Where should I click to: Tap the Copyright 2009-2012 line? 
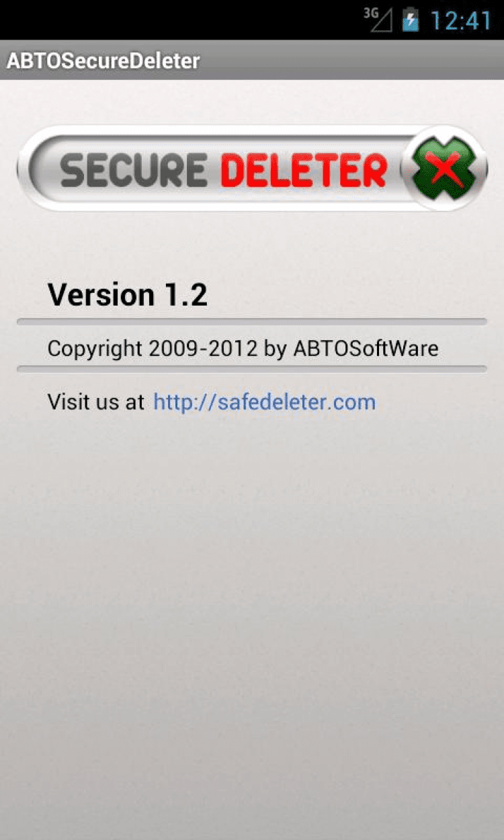pos(243,349)
